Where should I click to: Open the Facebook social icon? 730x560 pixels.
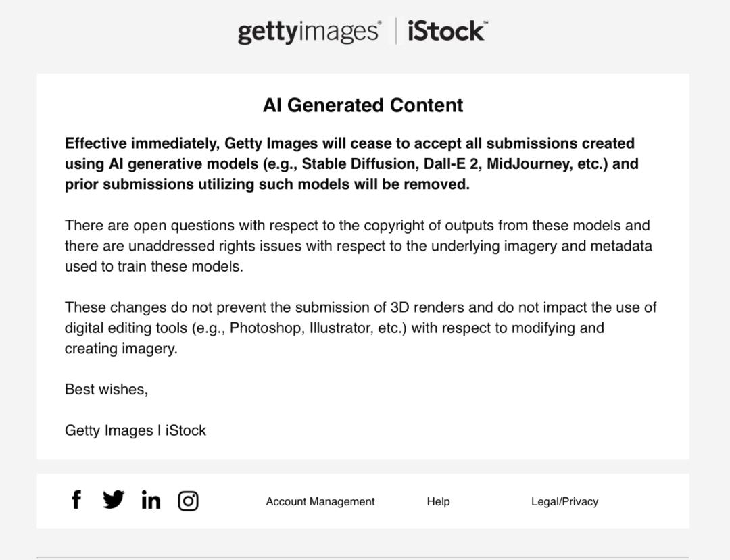click(76, 500)
